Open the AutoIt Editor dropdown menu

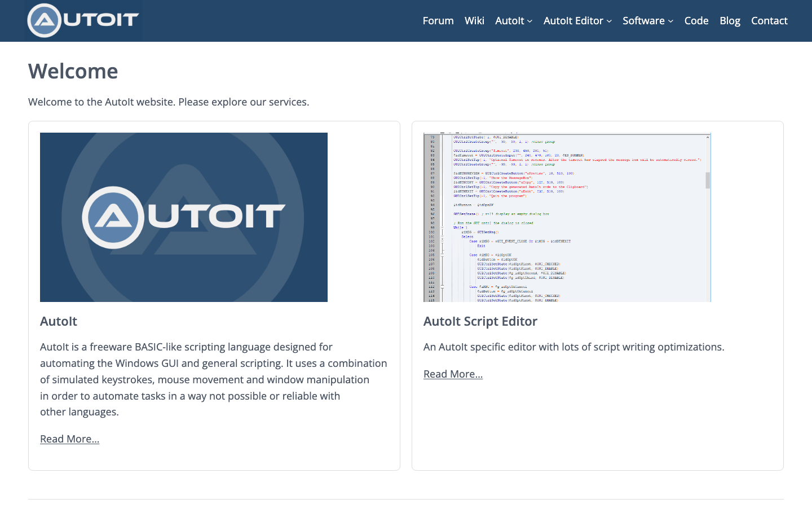577,20
